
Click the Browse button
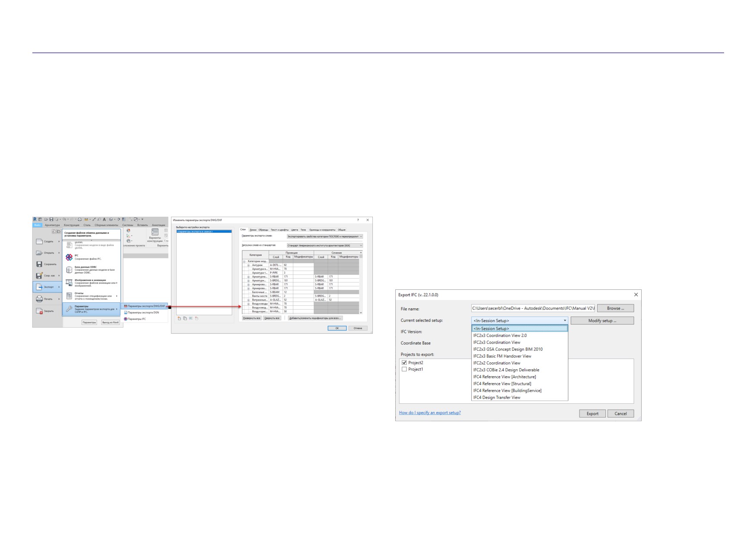coord(615,308)
